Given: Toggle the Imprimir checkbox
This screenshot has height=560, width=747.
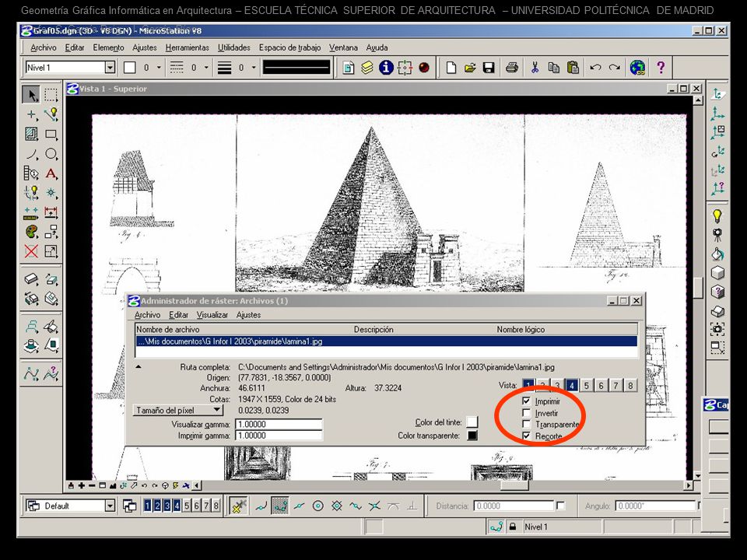Looking at the screenshot, I should tap(527, 401).
